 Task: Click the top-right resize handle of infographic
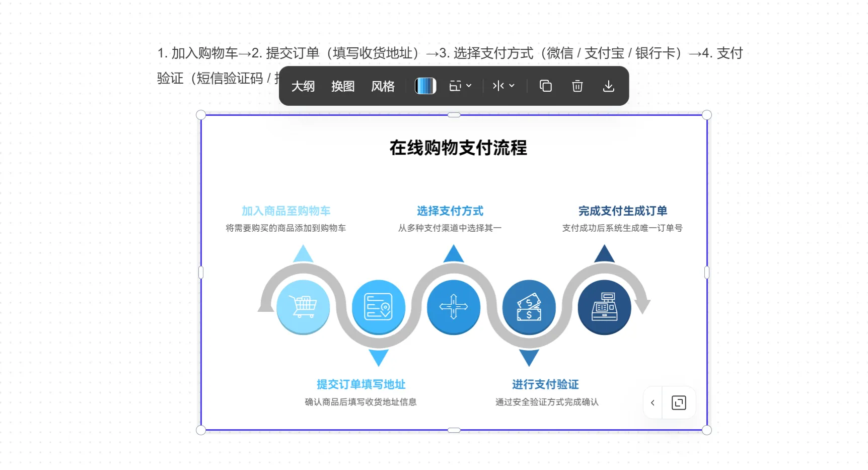click(x=707, y=115)
